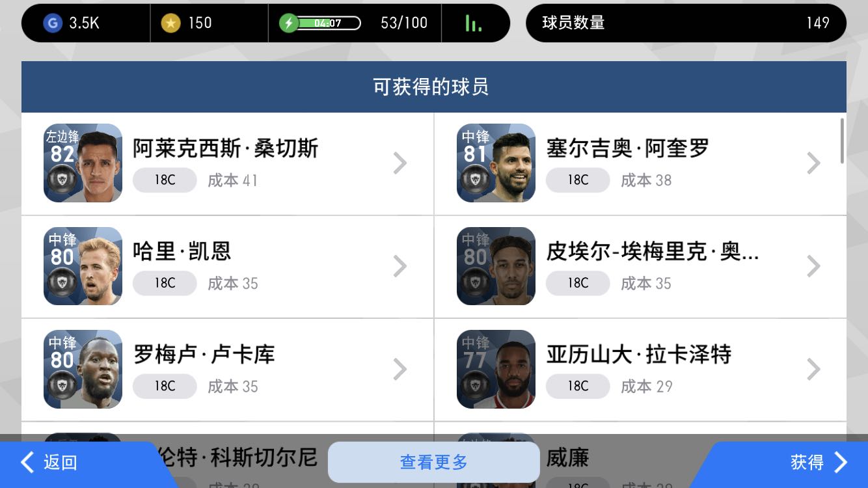Expand the 亚历山大·拉卡泽特 row chevron
868x488 pixels.
[813, 369]
